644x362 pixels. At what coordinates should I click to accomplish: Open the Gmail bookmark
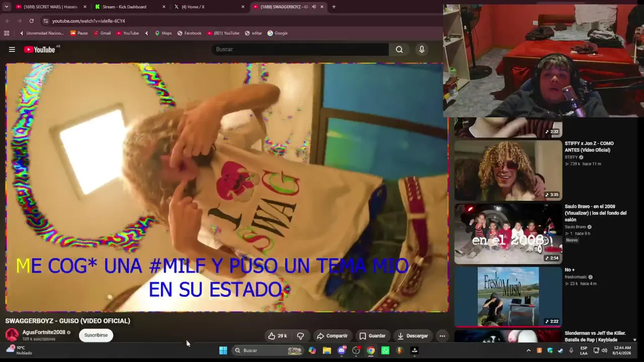point(102,33)
